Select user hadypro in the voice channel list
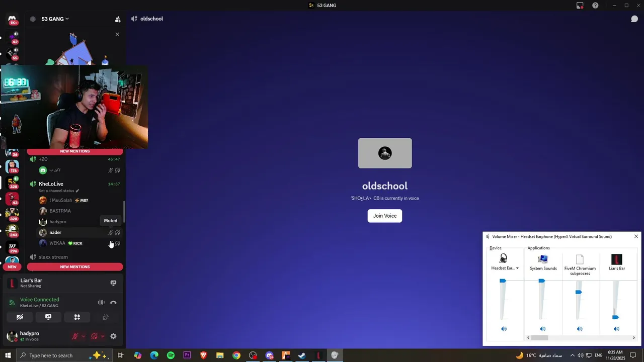The height and width of the screenshot is (362, 644). (79, 222)
